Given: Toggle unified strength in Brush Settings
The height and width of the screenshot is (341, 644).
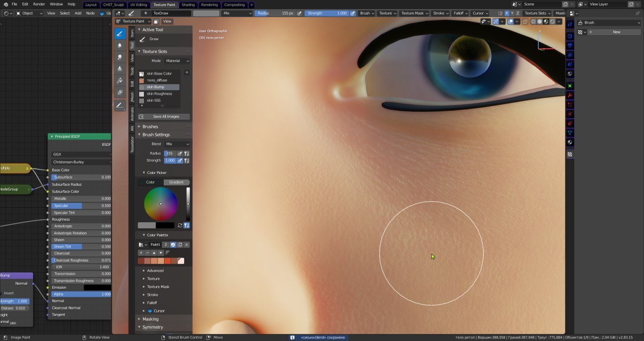Looking at the screenshot, I should (187, 160).
